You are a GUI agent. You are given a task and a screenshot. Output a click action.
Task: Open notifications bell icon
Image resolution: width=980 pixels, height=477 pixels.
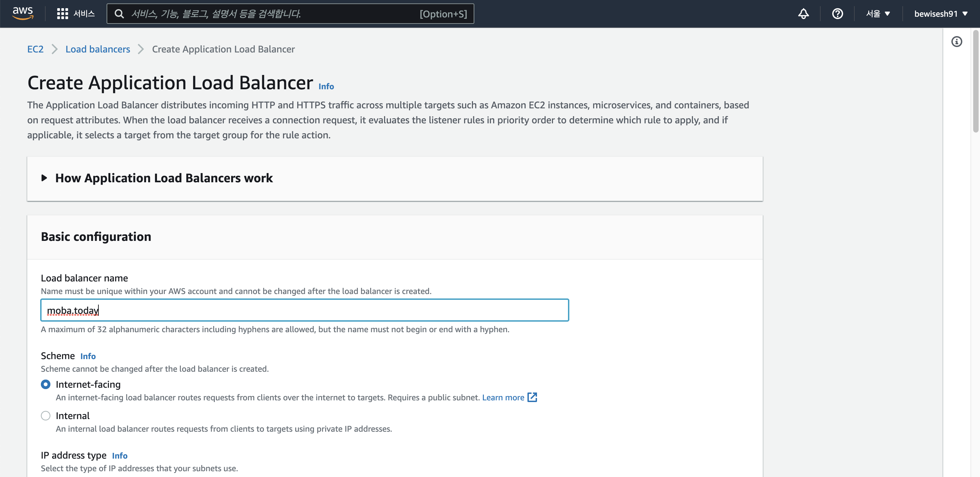click(x=803, y=14)
